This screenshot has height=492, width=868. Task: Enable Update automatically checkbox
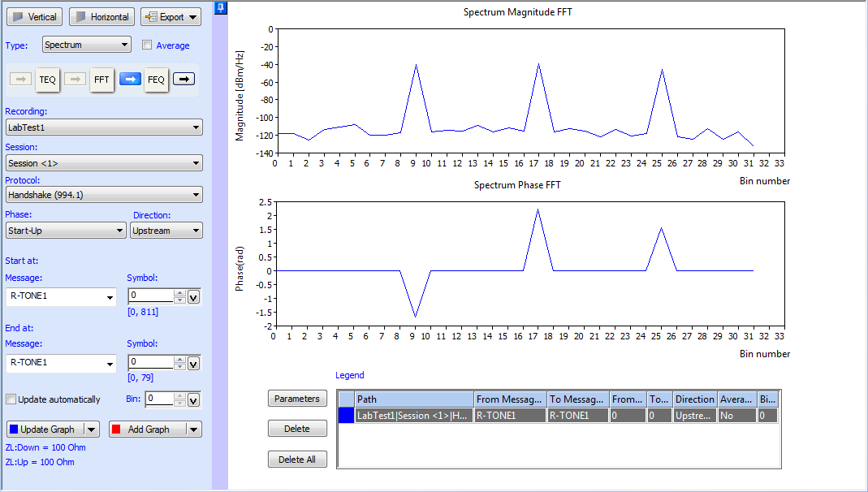click(11, 399)
